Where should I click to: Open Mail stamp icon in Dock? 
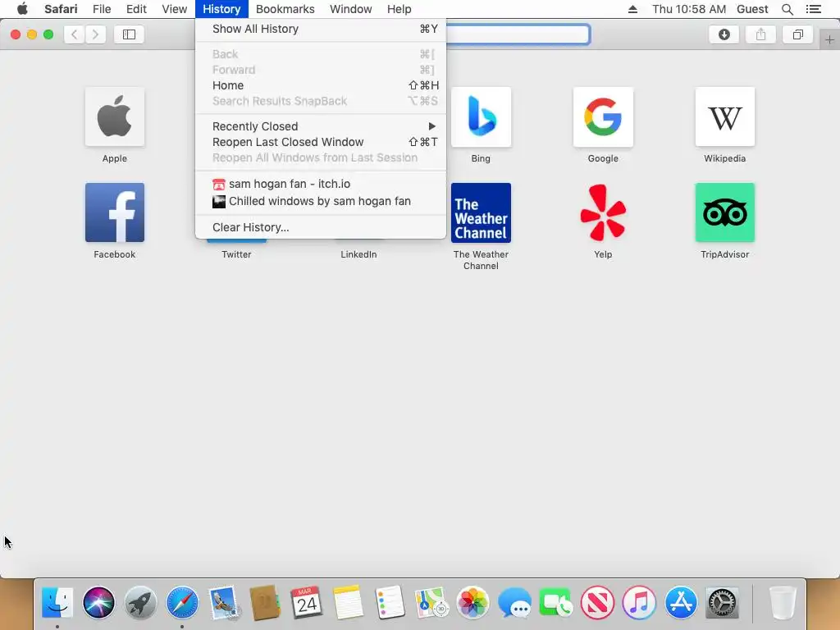tap(223, 602)
